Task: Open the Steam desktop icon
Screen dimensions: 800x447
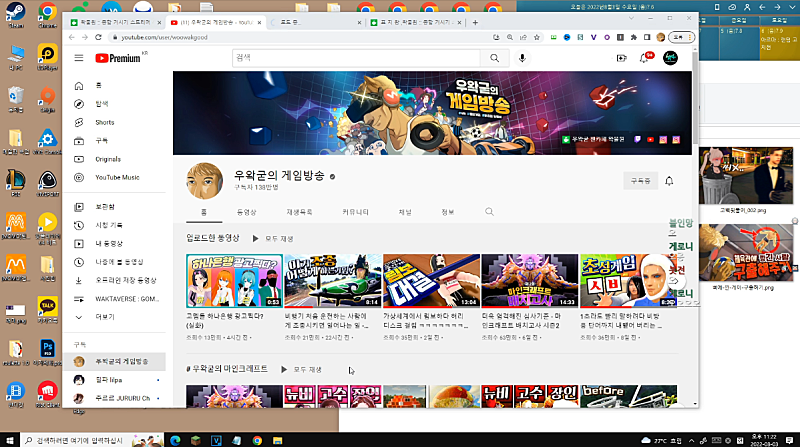Action: 16,15
